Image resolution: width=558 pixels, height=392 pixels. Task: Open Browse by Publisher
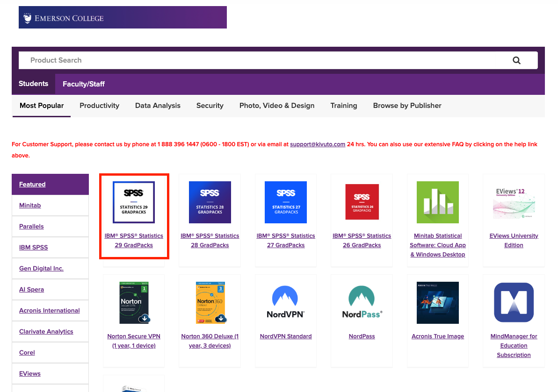click(x=407, y=106)
